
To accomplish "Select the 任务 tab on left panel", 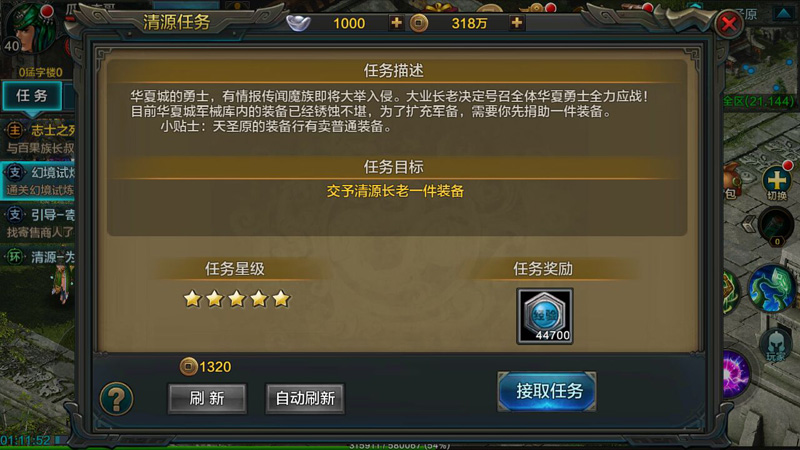I will pos(32,95).
